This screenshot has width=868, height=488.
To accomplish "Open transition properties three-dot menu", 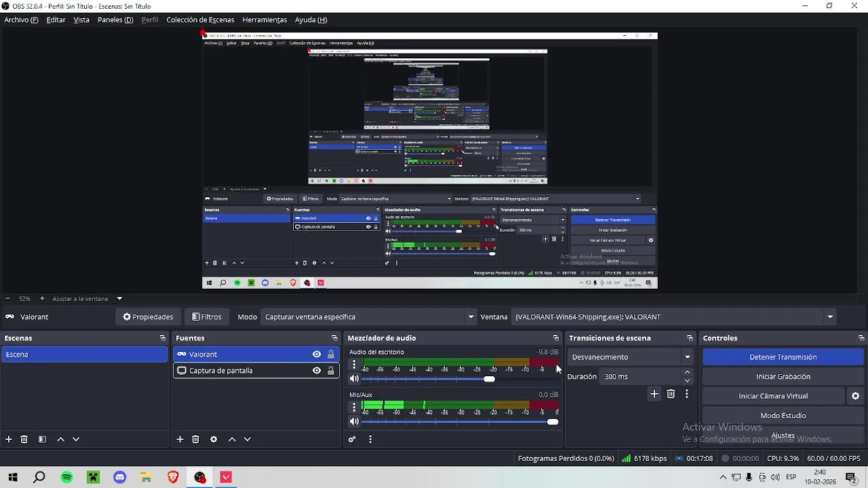I will (687, 394).
